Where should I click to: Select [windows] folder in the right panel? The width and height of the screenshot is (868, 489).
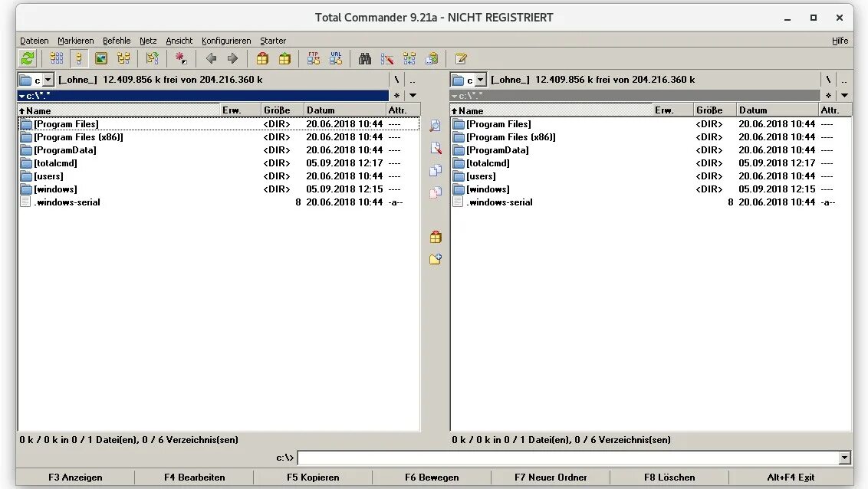tap(650, 189)
